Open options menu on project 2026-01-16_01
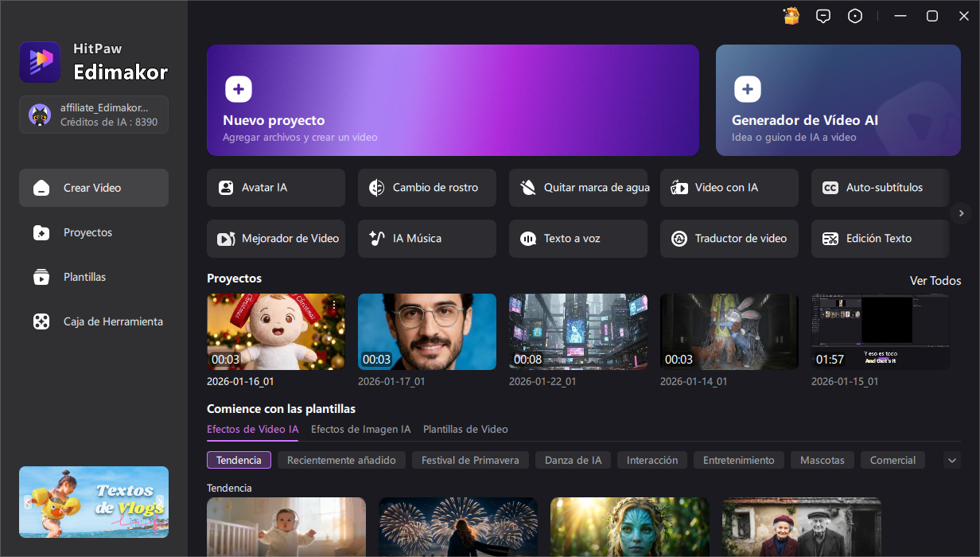The image size is (980, 557). pyautogui.click(x=333, y=304)
